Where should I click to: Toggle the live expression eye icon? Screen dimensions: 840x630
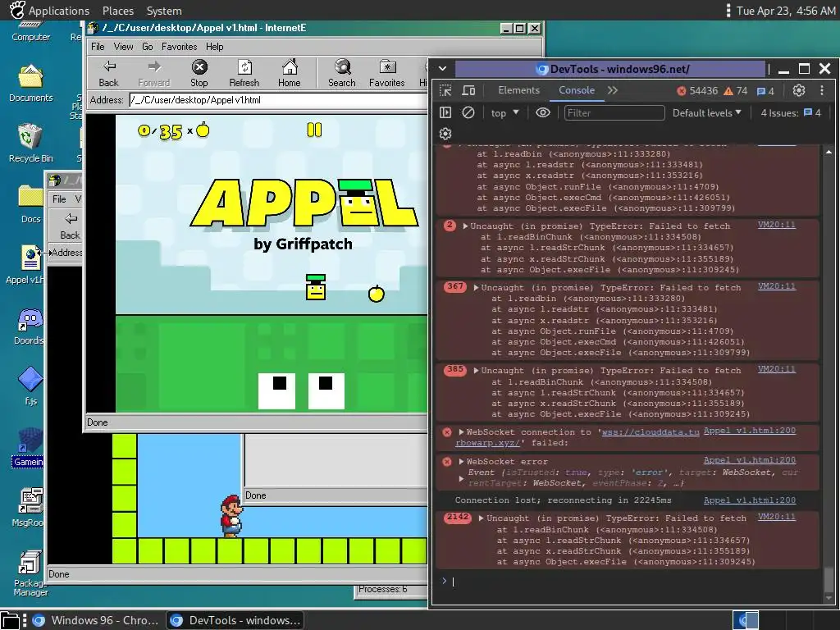tap(543, 112)
